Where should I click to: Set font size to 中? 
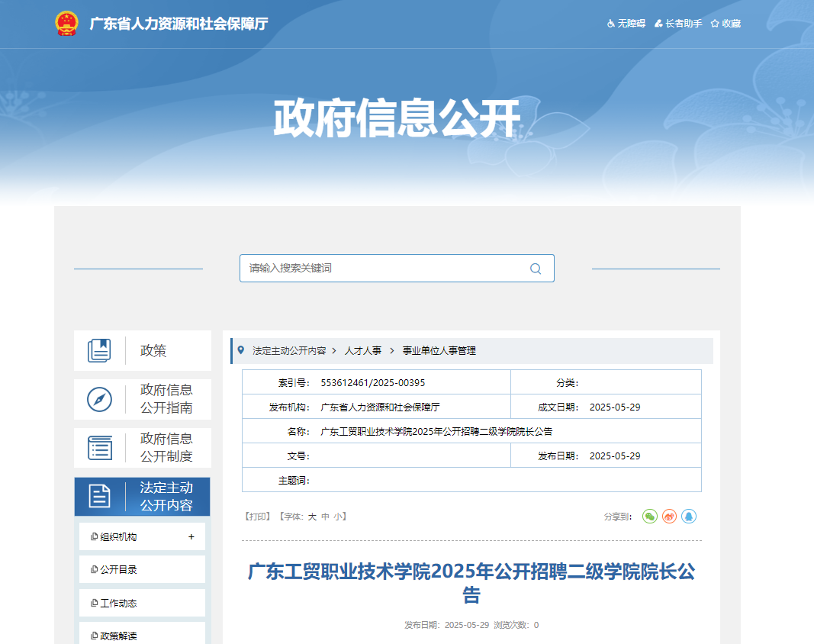coord(326,517)
